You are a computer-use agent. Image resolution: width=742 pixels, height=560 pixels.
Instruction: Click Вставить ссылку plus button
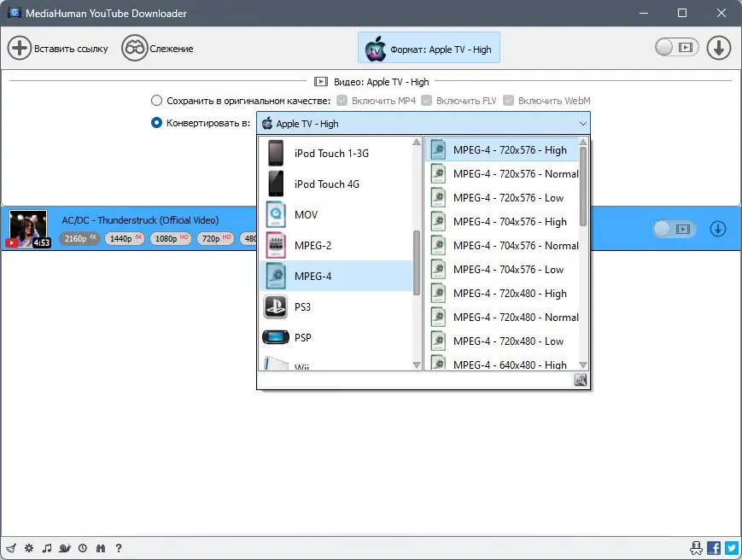click(58, 49)
